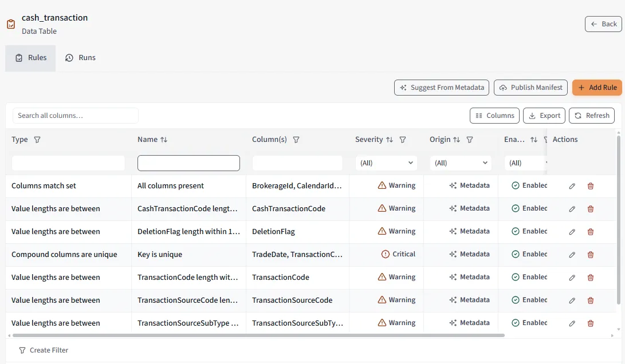
Task: Open the Origin (All) dropdown
Action: (461, 163)
